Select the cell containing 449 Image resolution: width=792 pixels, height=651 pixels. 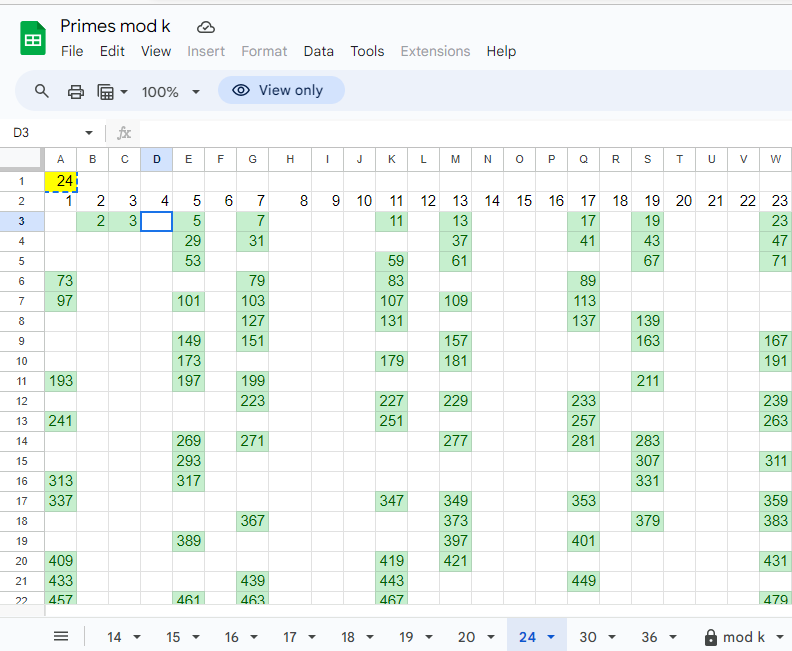[583, 581]
